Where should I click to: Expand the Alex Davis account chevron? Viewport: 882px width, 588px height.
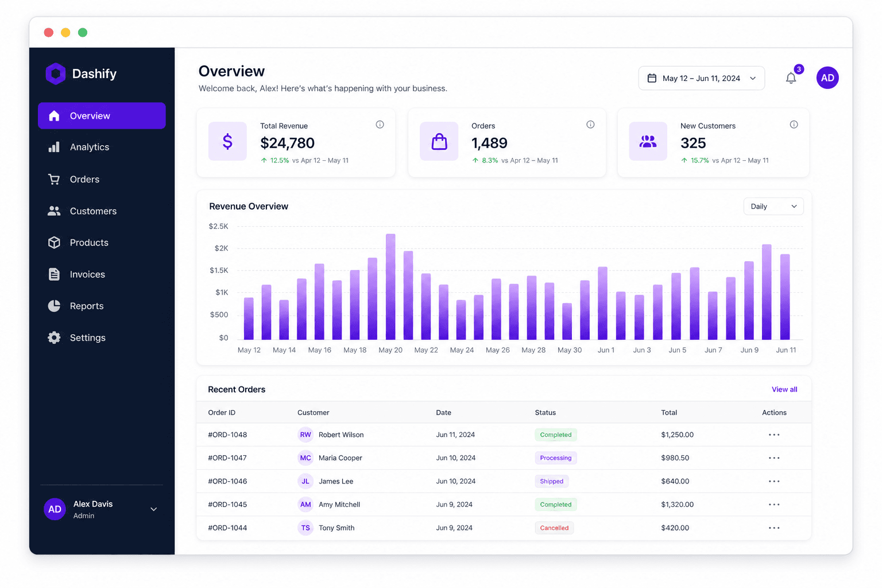(154, 509)
